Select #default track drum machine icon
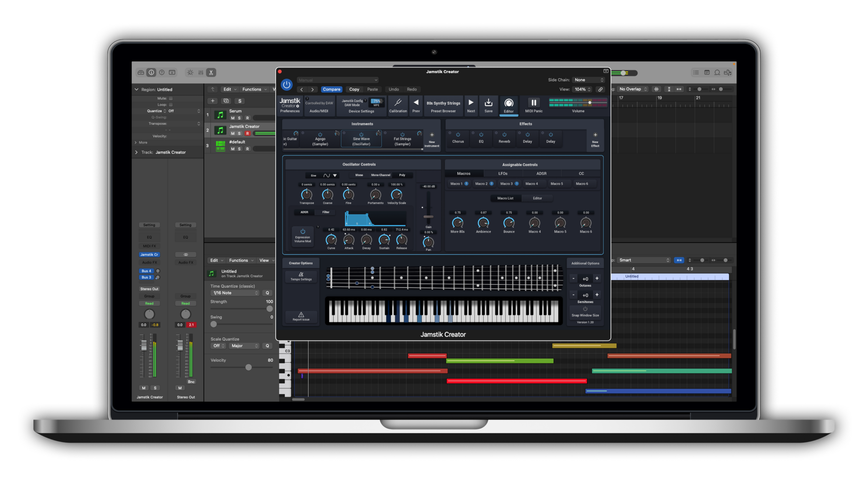 (220, 146)
